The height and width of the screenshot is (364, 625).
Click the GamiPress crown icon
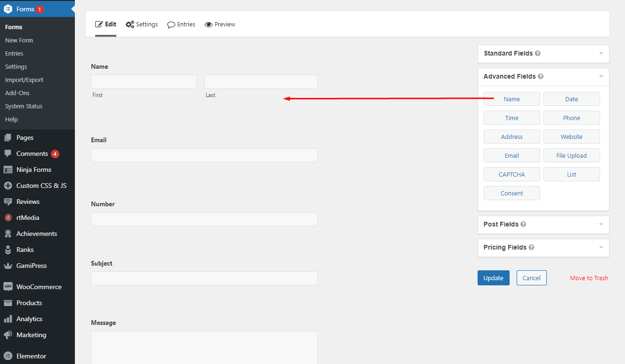coord(8,266)
